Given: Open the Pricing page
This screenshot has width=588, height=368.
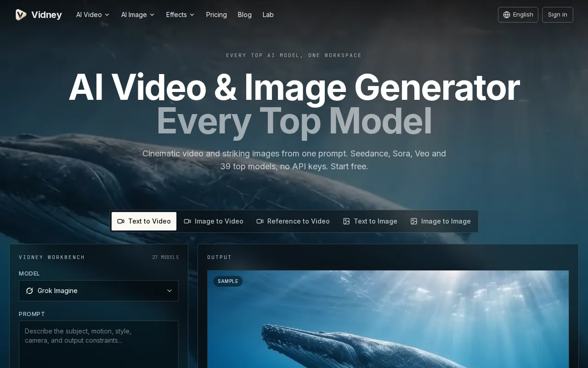Looking at the screenshot, I should pos(216,15).
